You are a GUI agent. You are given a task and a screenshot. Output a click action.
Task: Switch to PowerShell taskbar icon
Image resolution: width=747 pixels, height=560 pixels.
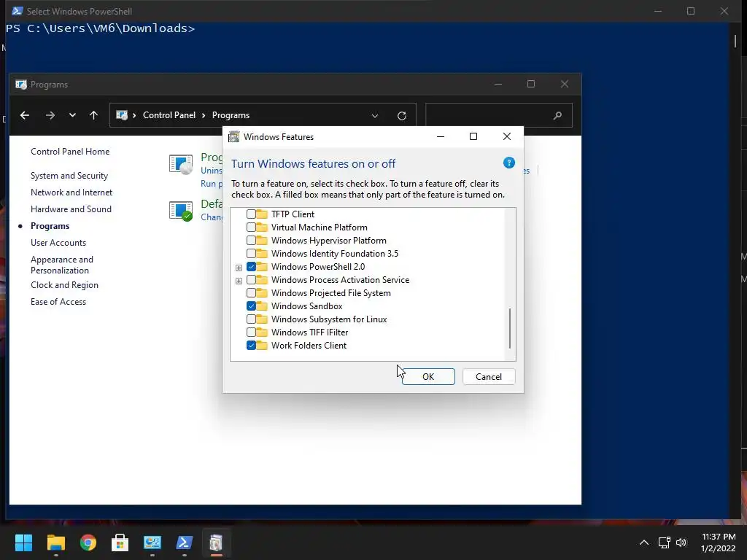[185, 542]
